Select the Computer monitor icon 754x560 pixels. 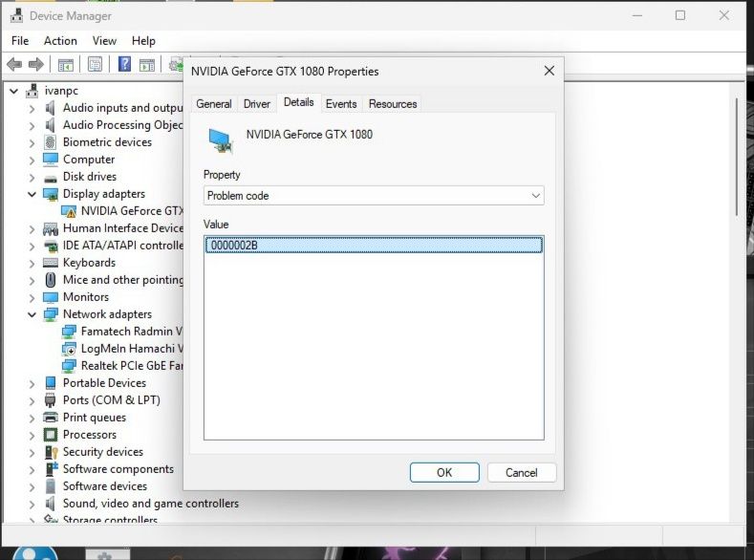tap(51, 159)
